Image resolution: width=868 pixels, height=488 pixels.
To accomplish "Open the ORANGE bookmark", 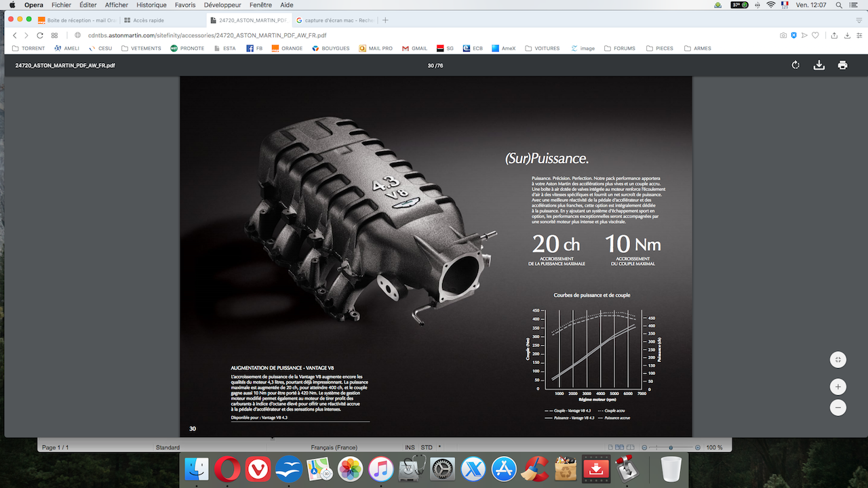I will pyautogui.click(x=287, y=49).
